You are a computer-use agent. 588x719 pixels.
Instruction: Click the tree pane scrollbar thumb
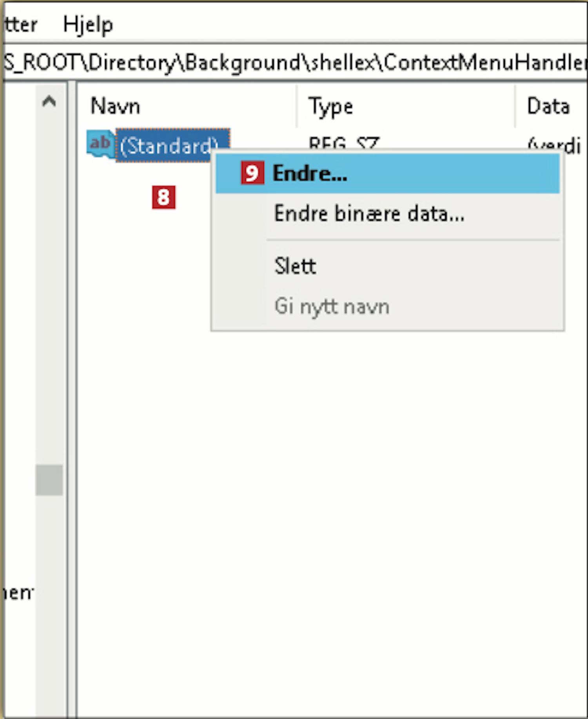click(49, 480)
